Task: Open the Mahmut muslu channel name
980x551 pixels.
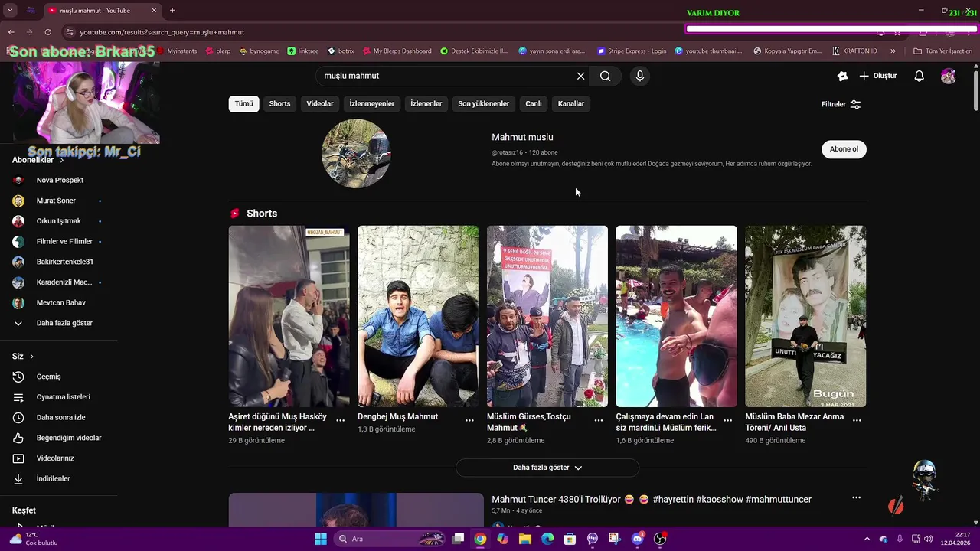Action: (x=522, y=137)
